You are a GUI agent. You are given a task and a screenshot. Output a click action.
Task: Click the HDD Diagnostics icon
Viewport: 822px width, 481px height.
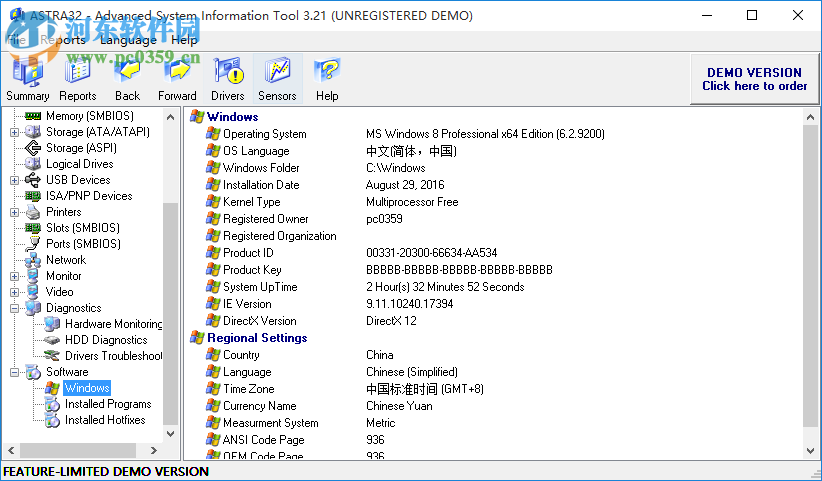pyautogui.click(x=52, y=340)
